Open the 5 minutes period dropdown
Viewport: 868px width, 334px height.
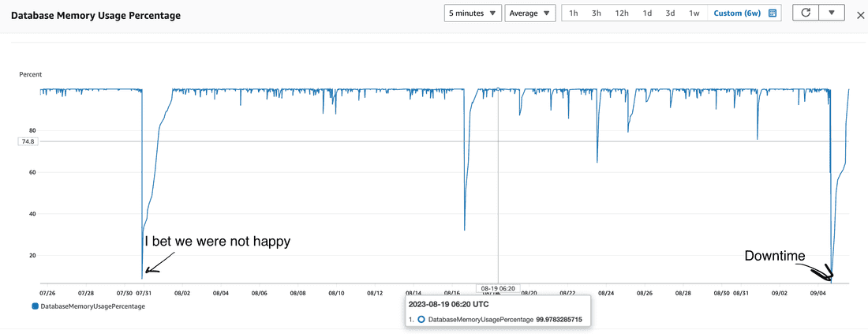click(473, 13)
